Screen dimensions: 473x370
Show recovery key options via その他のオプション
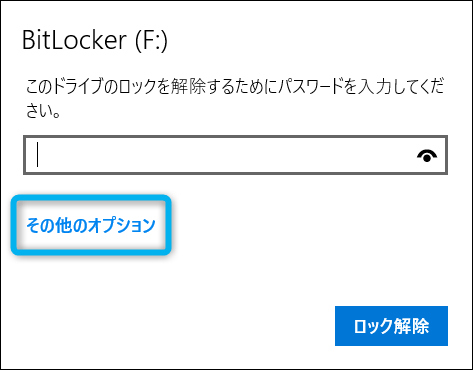pyautogui.click(x=91, y=225)
